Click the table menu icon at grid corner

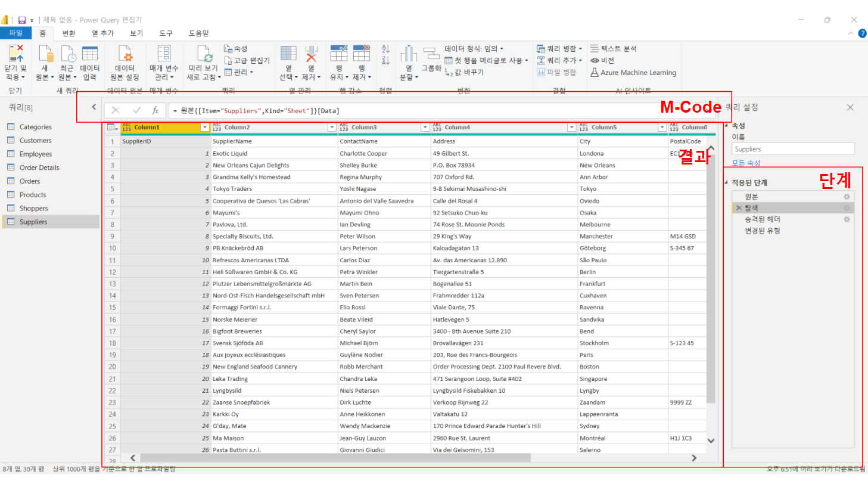[x=111, y=127]
